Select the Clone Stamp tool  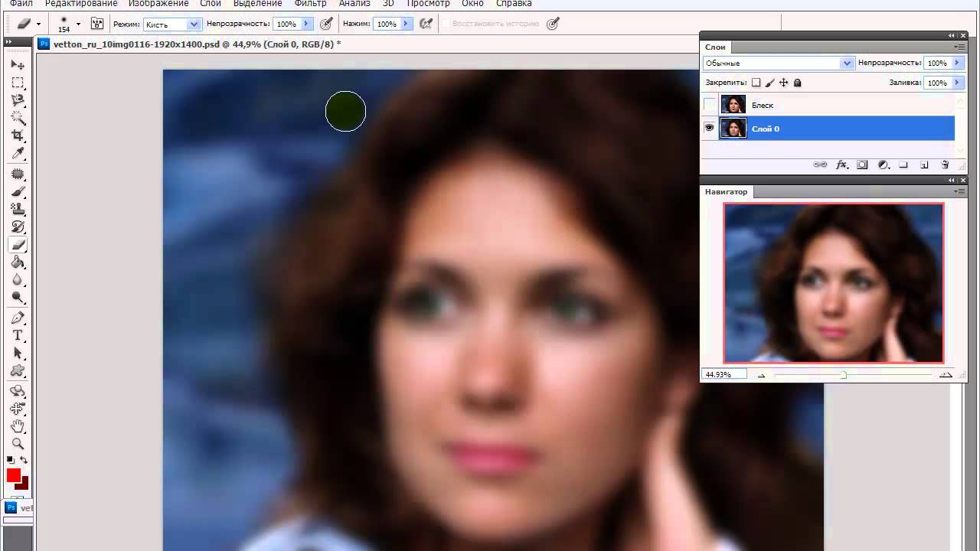click(18, 210)
